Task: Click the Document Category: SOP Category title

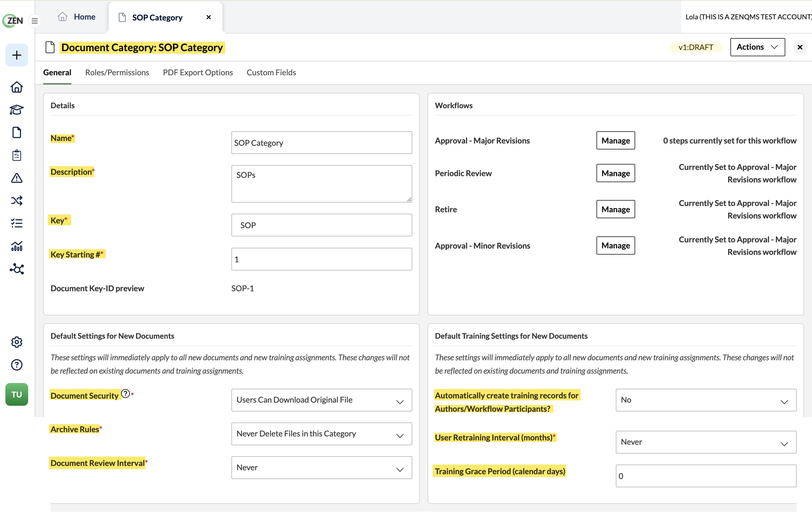Action: (142, 47)
